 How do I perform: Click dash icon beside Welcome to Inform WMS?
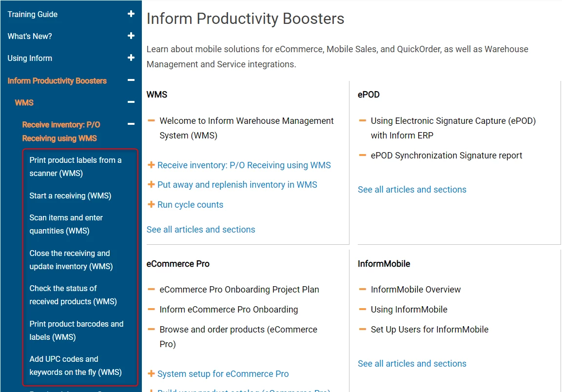tap(151, 120)
